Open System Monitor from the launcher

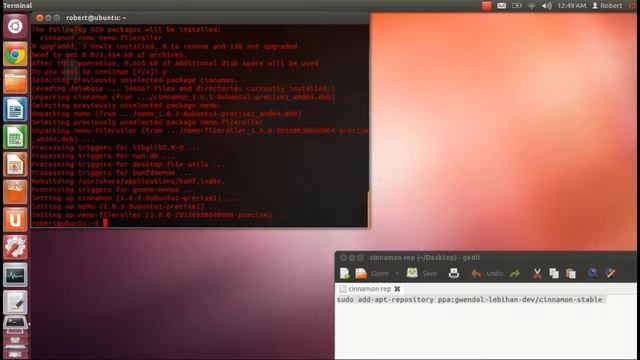15,275
